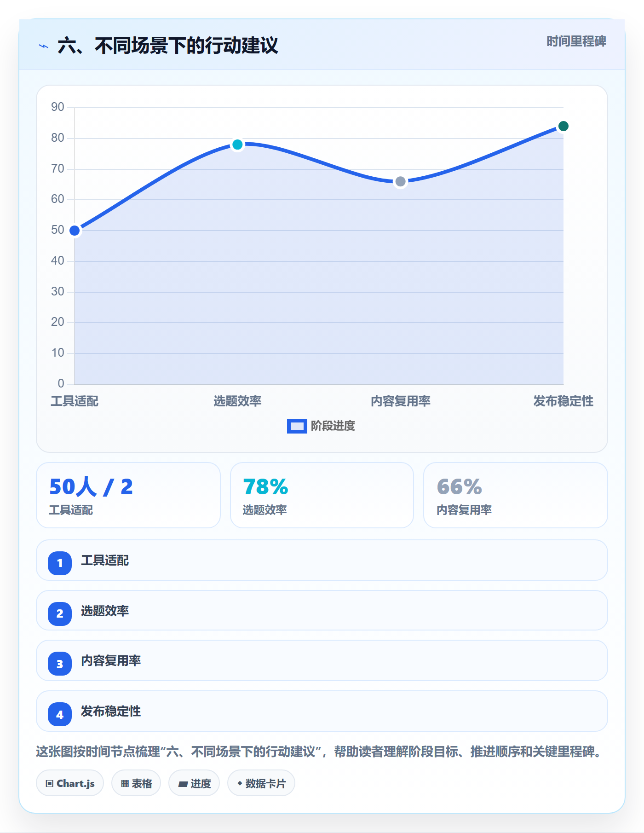Image resolution: width=644 pixels, height=833 pixels.
Task: Click the 选题效率 x-axis label
Action: pos(237,401)
